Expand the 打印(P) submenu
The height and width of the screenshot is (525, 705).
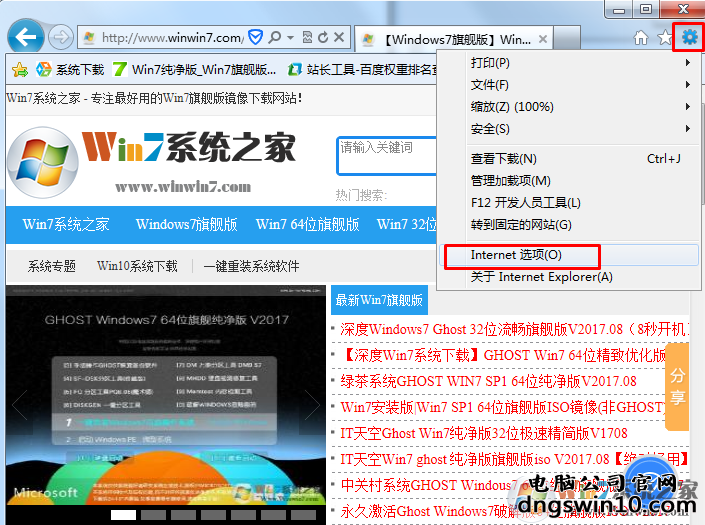pyautogui.click(x=569, y=62)
